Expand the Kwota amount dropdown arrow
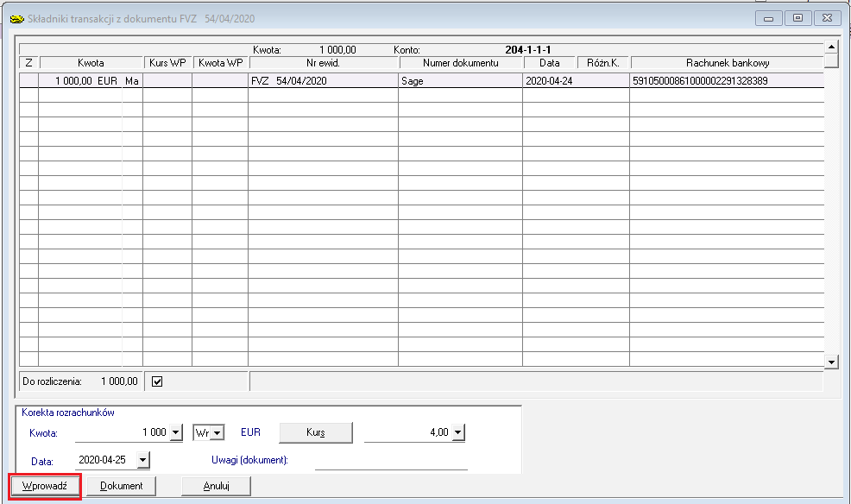Image resolution: width=851 pixels, height=504 pixels. coord(176,432)
